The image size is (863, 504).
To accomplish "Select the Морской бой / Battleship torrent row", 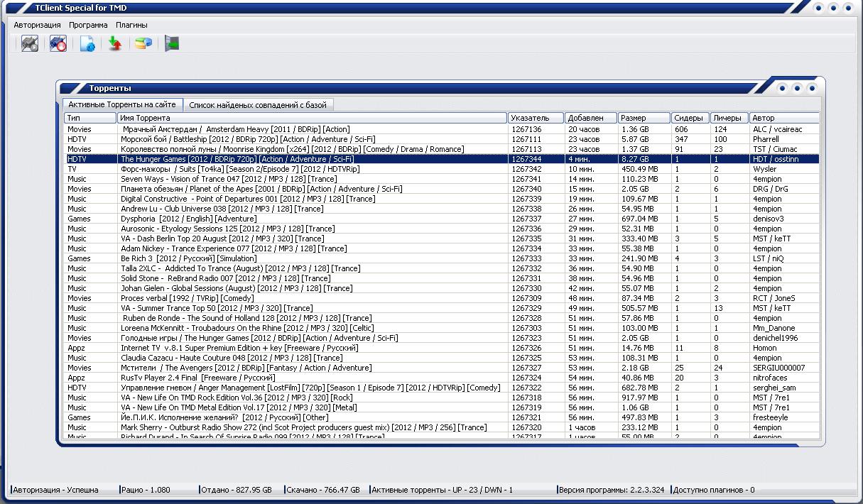I will tap(441, 139).
